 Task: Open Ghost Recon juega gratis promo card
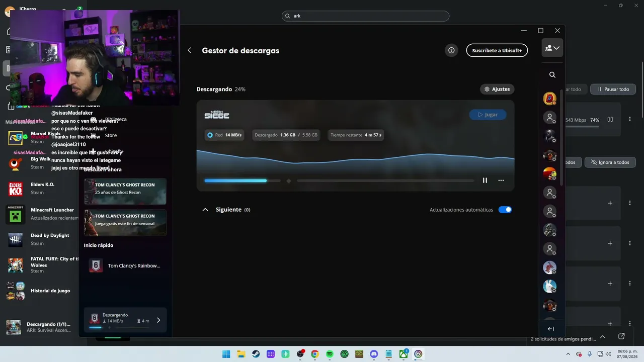point(125,223)
